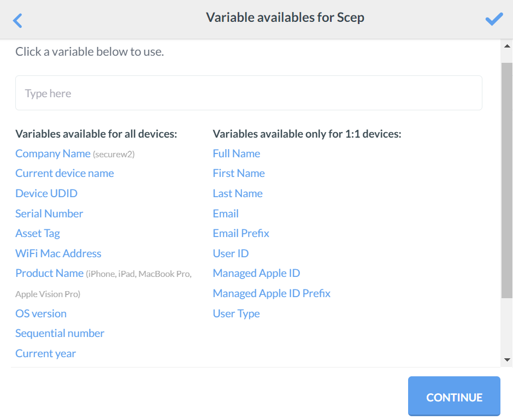Select the User Type variable

click(x=236, y=313)
